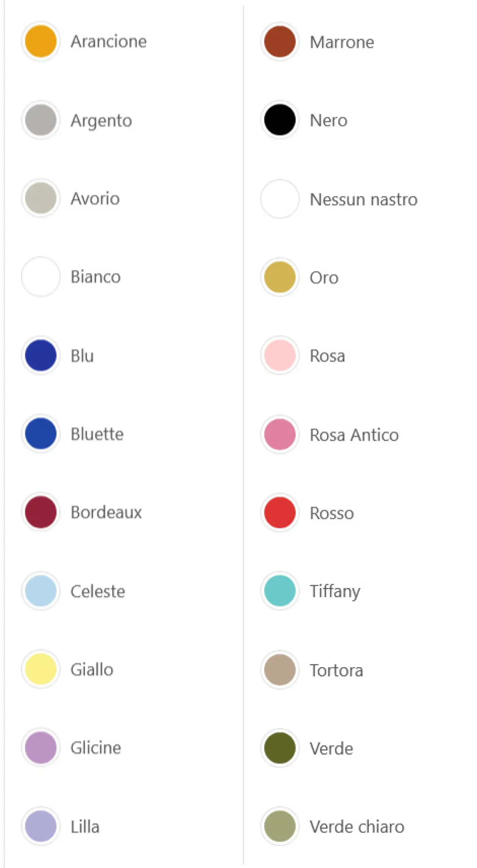
Task: Choose the Argento silver swatch
Action: (x=41, y=120)
